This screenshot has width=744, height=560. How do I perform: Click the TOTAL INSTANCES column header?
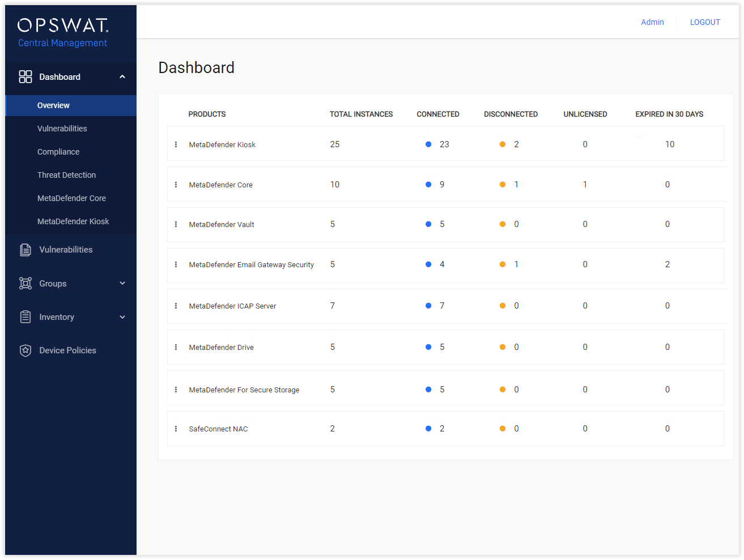[362, 114]
